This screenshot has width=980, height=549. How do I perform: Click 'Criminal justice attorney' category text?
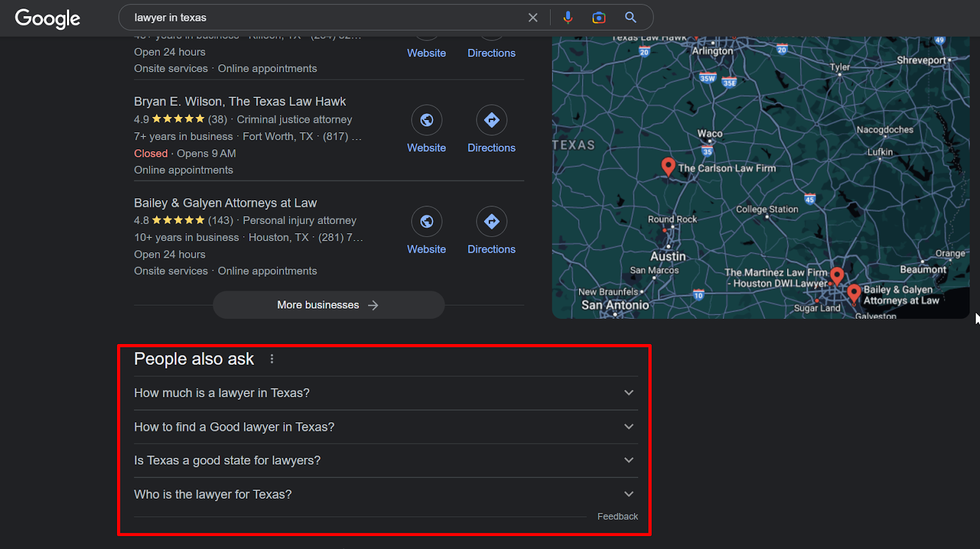(295, 119)
